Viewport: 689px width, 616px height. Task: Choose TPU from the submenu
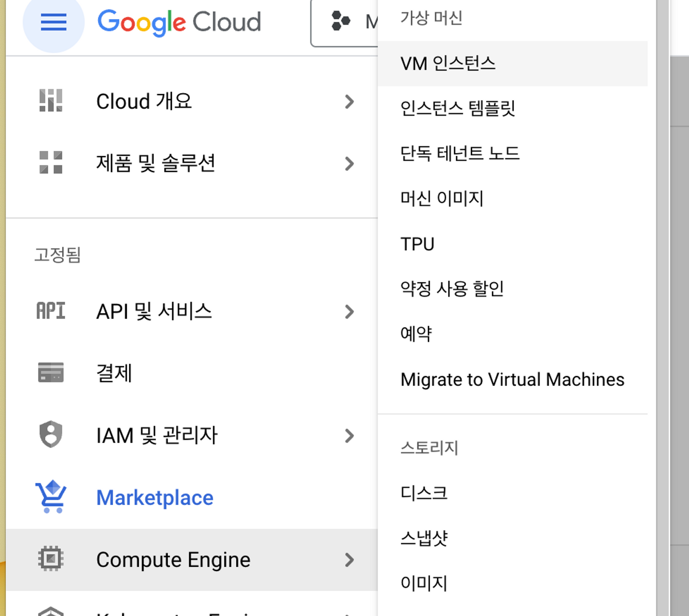click(x=417, y=244)
